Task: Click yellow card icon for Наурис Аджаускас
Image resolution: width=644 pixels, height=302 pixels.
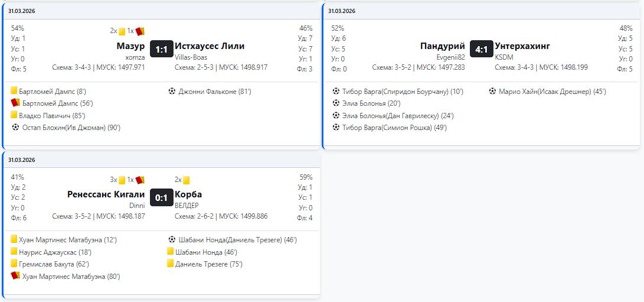Action: (14, 252)
